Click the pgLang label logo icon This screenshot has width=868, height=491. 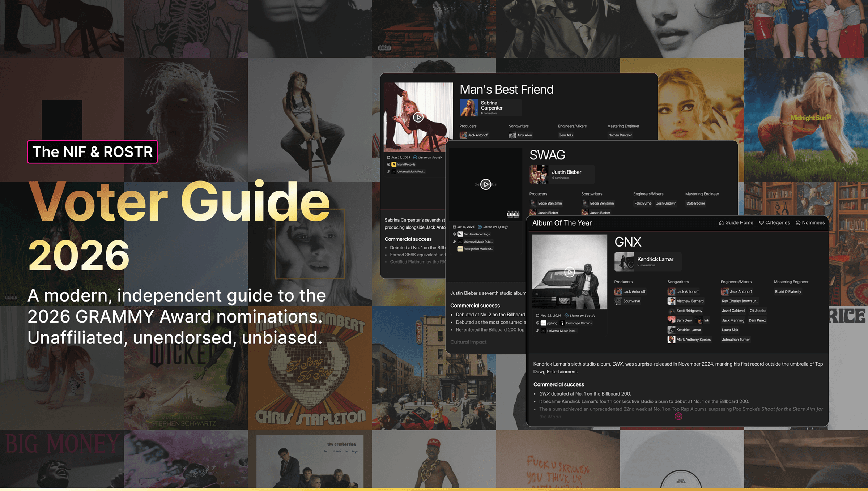click(x=543, y=323)
